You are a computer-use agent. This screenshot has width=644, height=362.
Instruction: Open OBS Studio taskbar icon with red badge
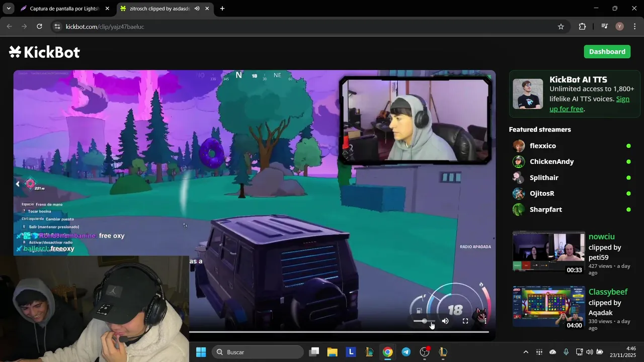pos(425,352)
